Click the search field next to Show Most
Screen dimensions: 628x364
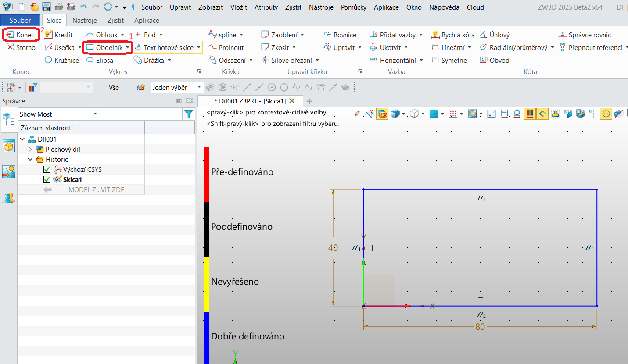click(x=141, y=114)
